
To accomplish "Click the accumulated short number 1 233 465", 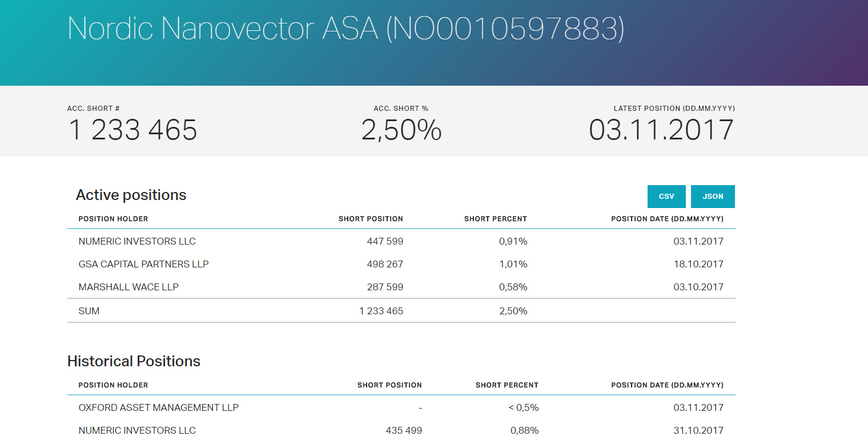I will click(133, 130).
